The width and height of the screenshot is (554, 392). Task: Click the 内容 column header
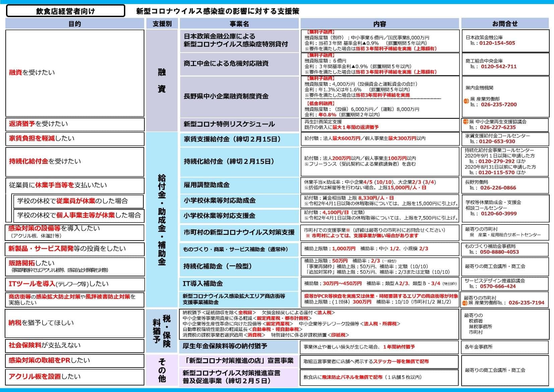pyautogui.click(x=379, y=23)
